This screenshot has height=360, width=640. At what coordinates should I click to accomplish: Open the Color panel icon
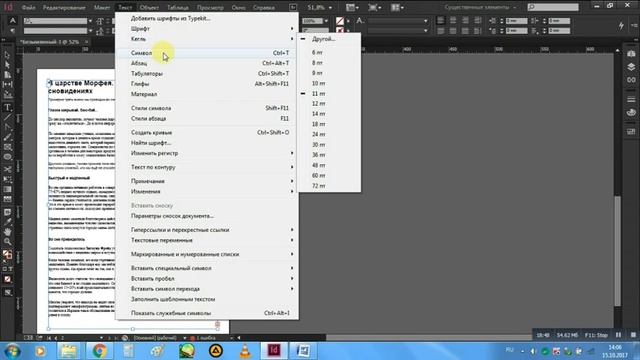631,112
